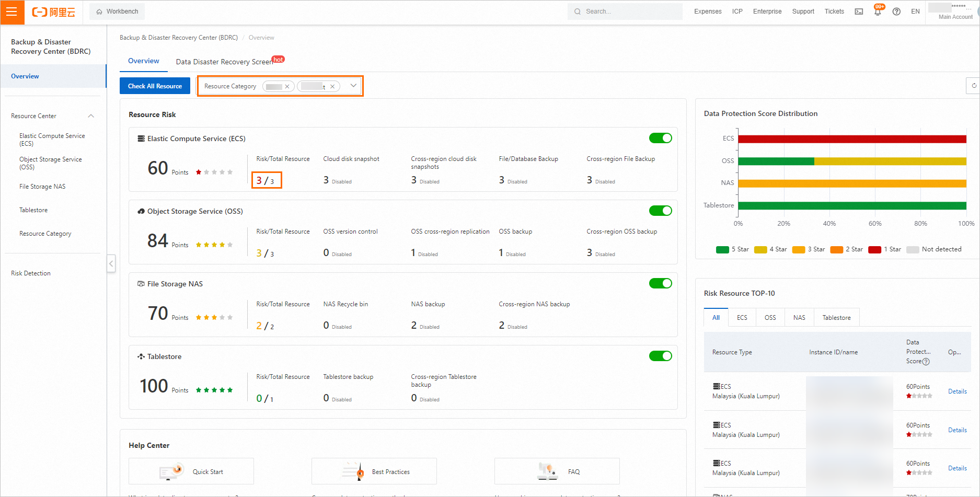Select the OSS tab in Risk Resource TOP-10
Image resolution: width=980 pixels, height=497 pixels.
coord(770,318)
